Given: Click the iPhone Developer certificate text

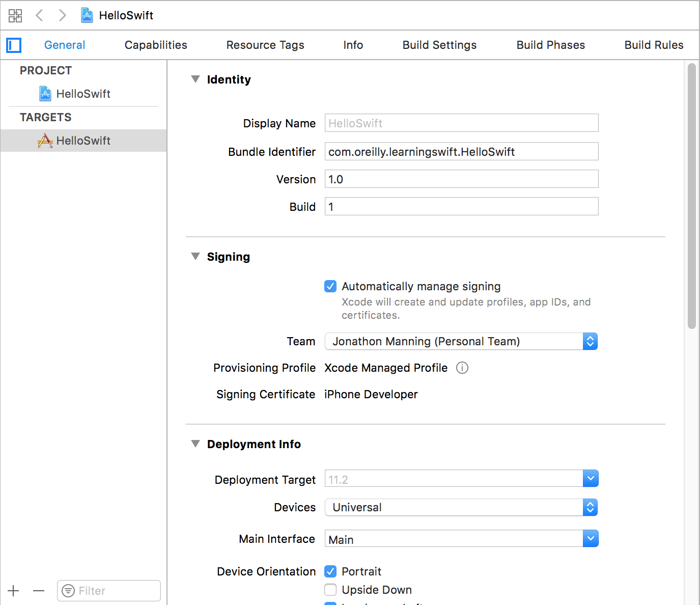Looking at the screenshot, I should (371, 394).
